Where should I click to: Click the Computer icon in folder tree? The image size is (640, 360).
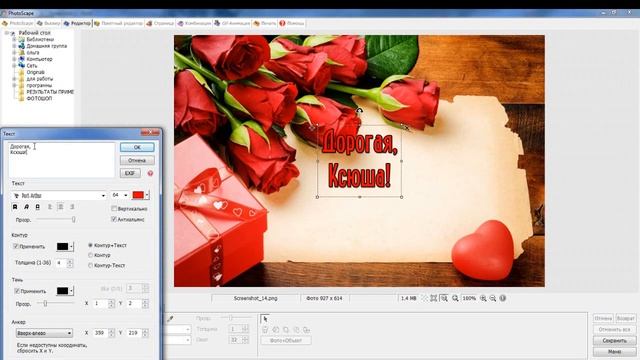tap(22, 59)
